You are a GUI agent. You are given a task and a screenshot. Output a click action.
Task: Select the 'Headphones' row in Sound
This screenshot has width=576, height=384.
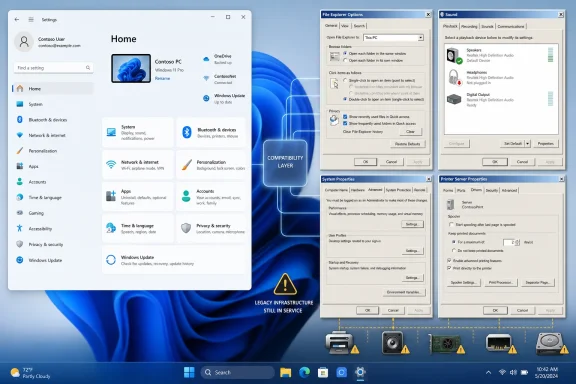click(x=501, y=77)
